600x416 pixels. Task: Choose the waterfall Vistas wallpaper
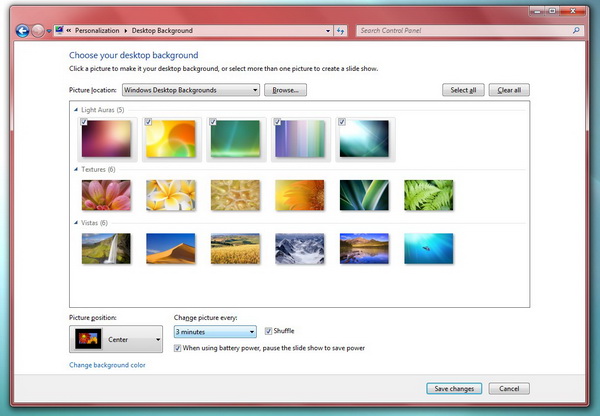click(x=105, y=248)
